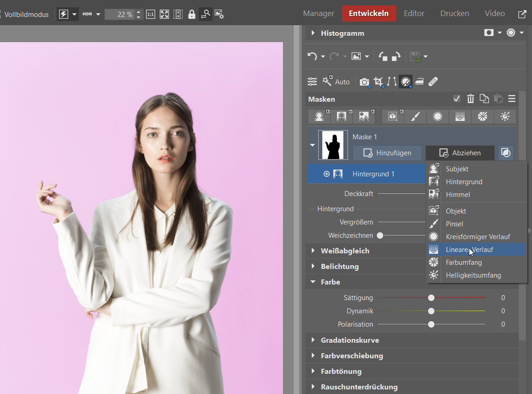This screenshot has height=394, width=532.
Task: Rotate the image to the left
Action: [383, 56]
